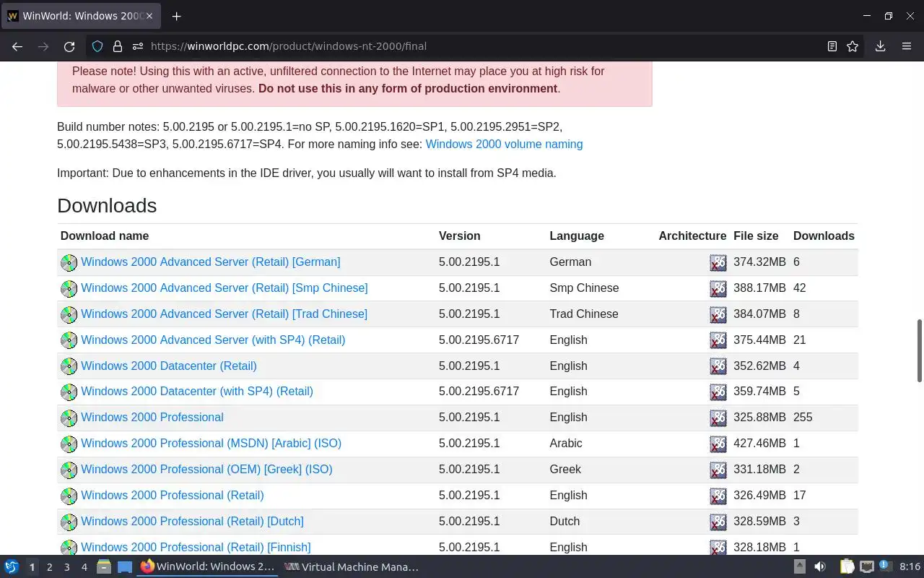
Task: Go back to the previous page
Action: [17, 46]
